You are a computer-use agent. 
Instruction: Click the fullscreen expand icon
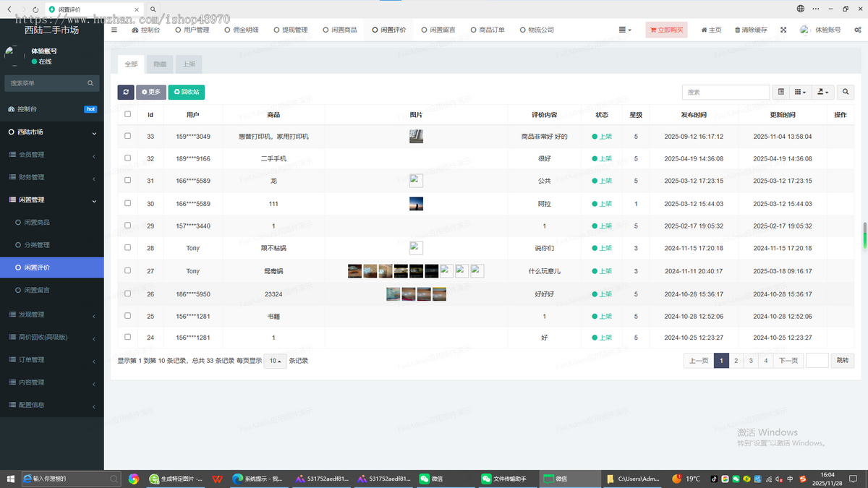click(x=783, y=30)
